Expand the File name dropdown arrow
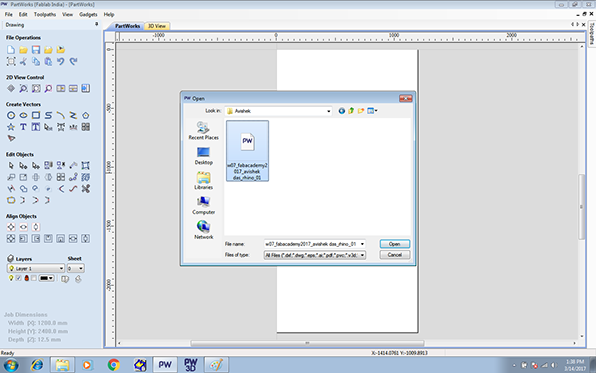Image resolution: width=596 pixels, height=373 pixels. click(x=362, y=244)
